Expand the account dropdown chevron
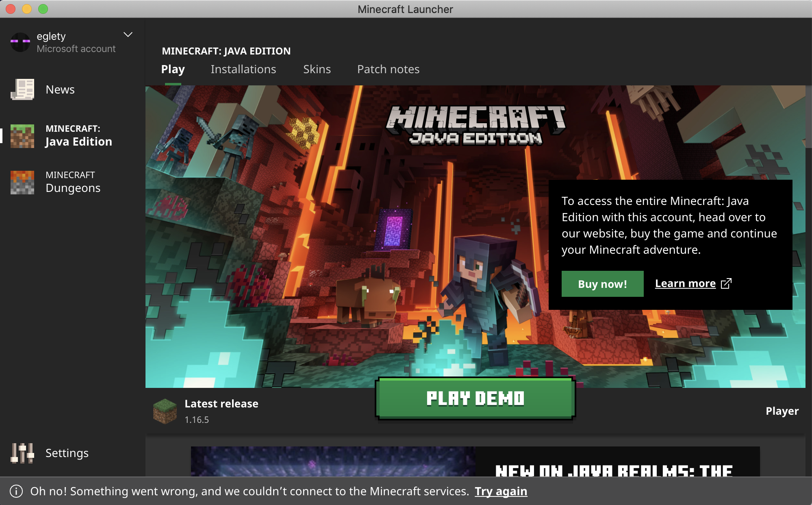812x505 pixels. (x=128, y=35)
